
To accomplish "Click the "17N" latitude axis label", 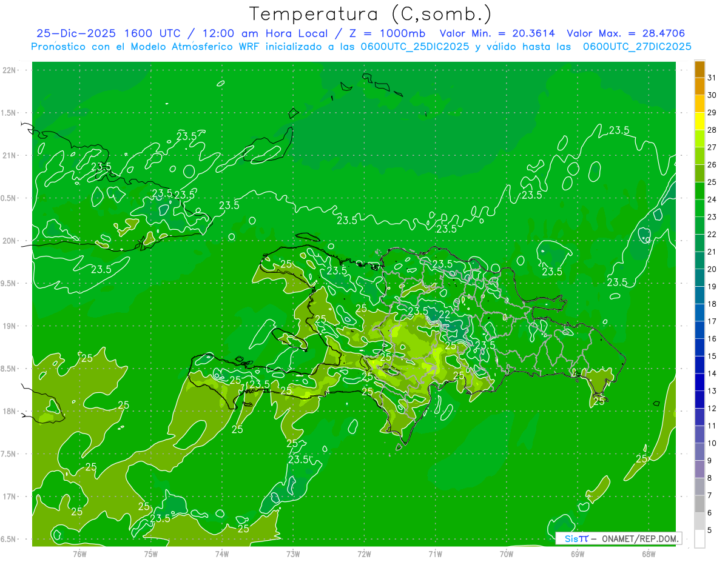I will pyautogui.click(x=9, y=497).
